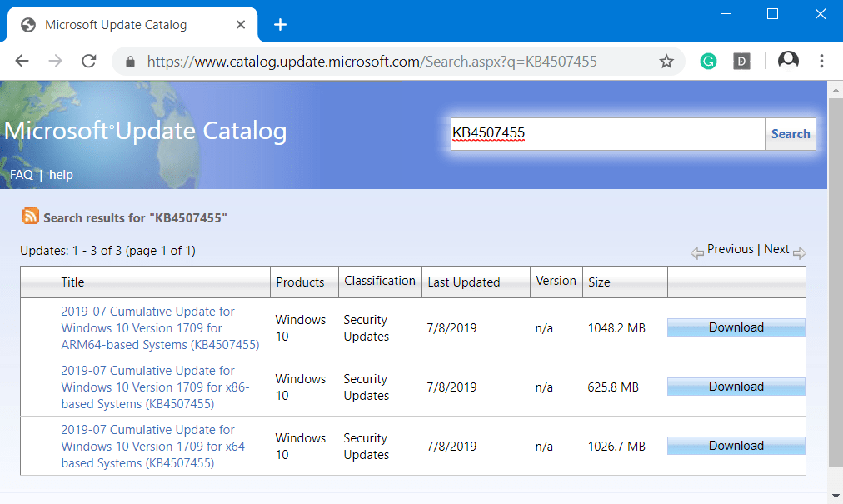Open the FAQ link
Screen dimensions: 843x504
22,175
